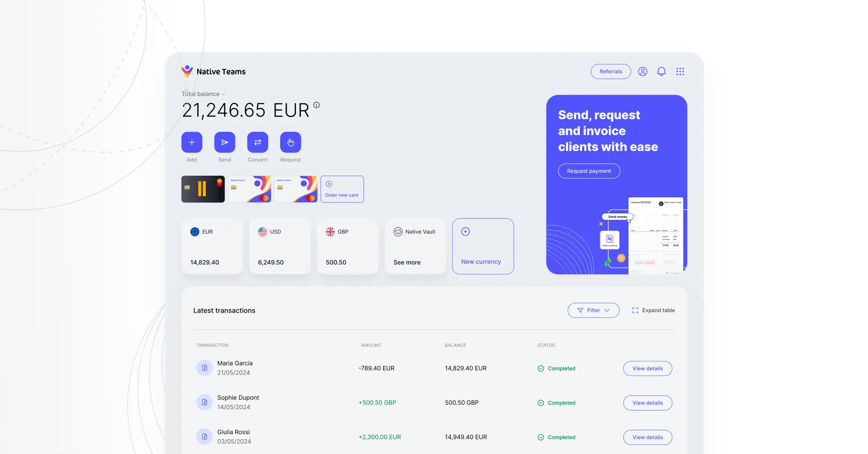
Task: Open the Convert currency icon
Action: 258,142
